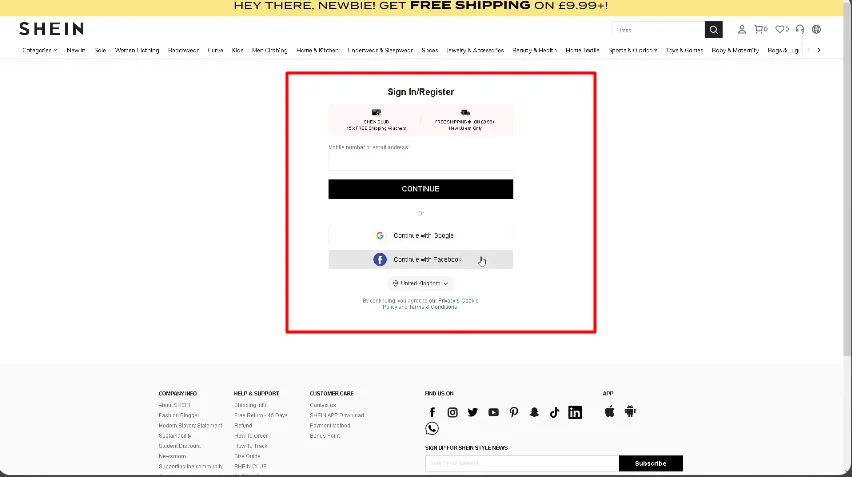Open the Home & Kitchen menu

click(x=317, y=50)
